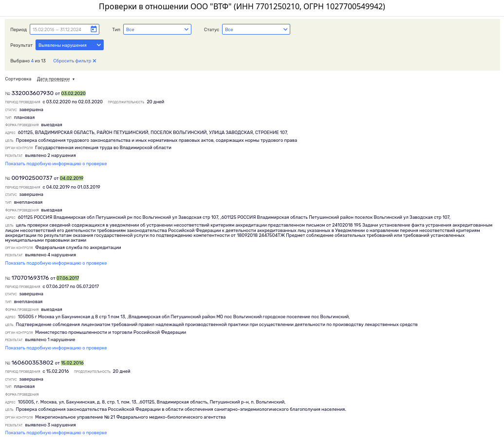This screenshot has height=442, width=504.
Task: Click the 'Сбросить фильтр' link
Action: (x=72, y=61)
